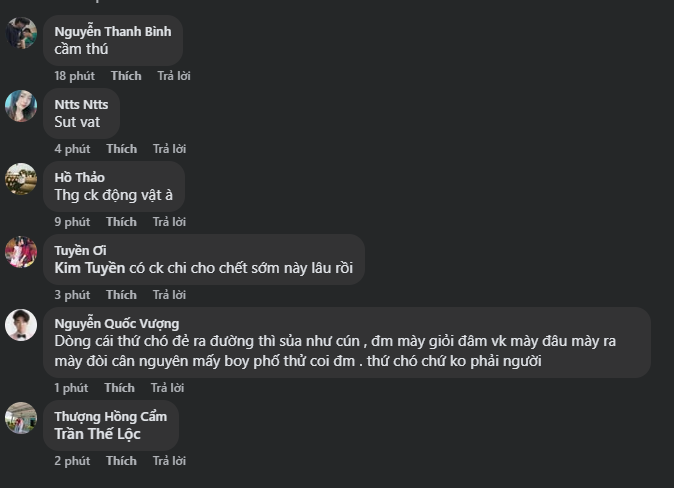Like Nguyễn Thanh Bình's comment with Thích
The height and width of the screenshot is (488, 674).
(126, 76)
